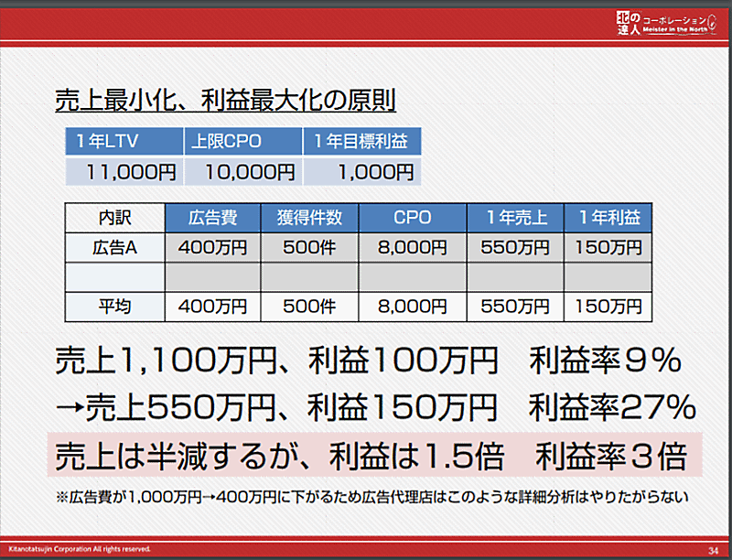Click the 11,000円 value cell
The image size is (732, 560).
124,171
